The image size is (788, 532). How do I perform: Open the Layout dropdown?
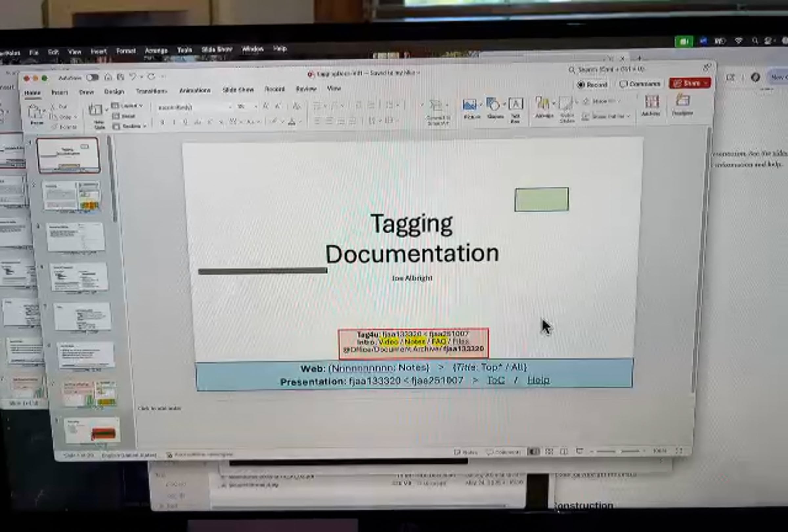click(x=127, y=106)
